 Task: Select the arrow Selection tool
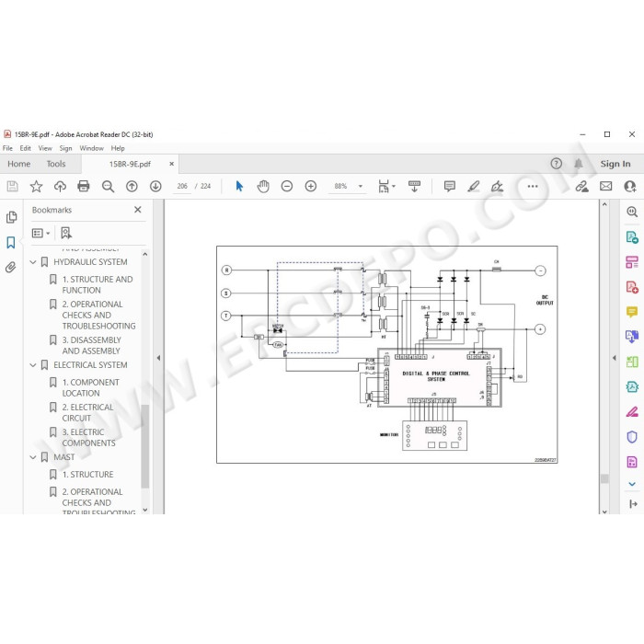[239, 186]
